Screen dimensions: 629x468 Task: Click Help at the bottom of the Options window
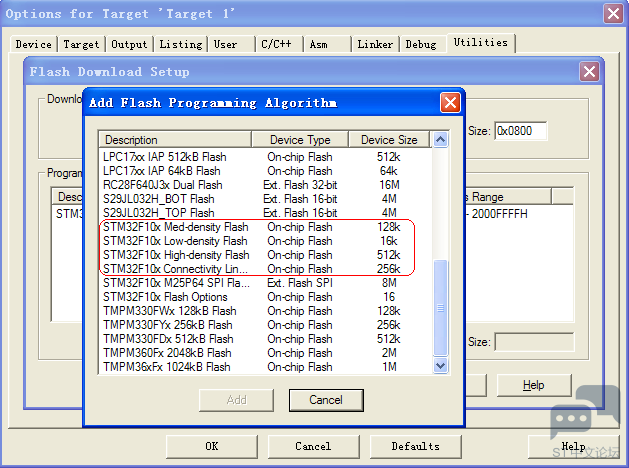click(x=573, y=446)
